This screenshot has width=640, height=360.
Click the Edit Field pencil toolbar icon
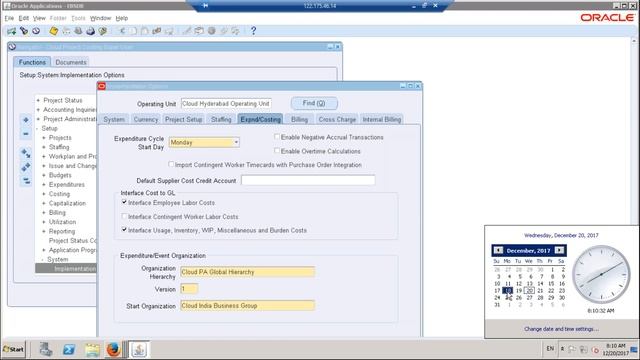(x=187, y=31)
